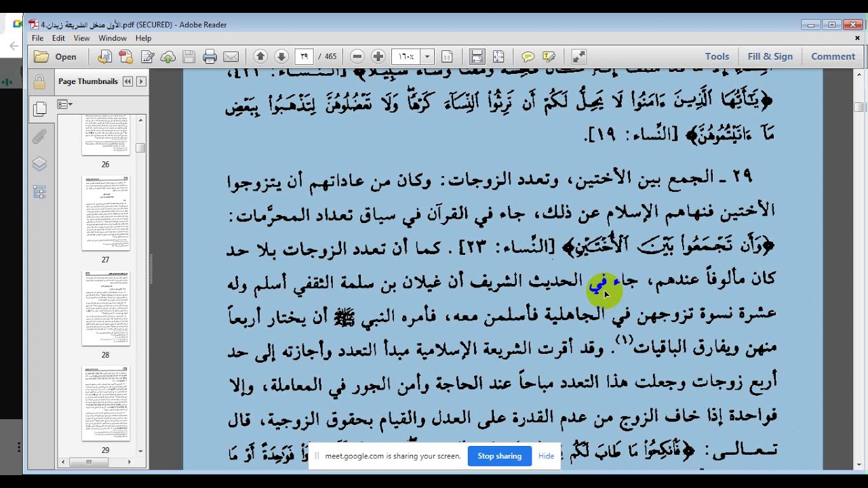Screen dimensions: 868x488
Task: Open the thumbnails options dropdown menu
Action: pos(65,104)
